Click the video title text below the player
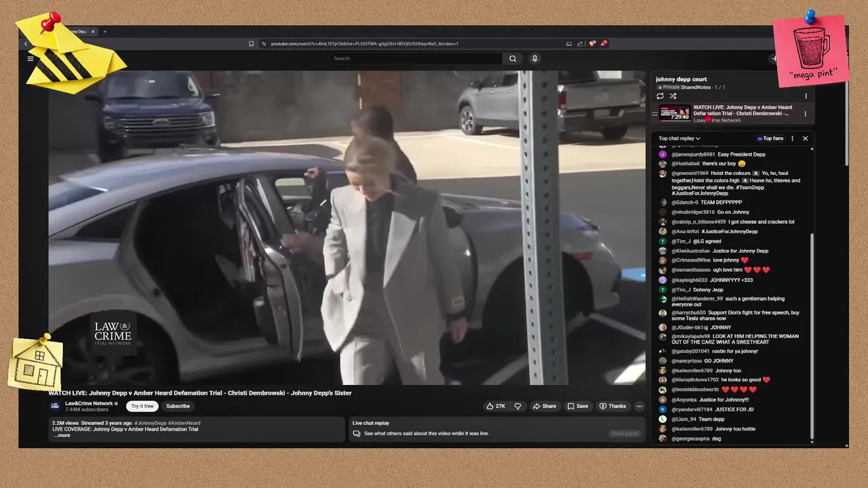This screenshot has height=488, width=868. click(x=200, y=393)
